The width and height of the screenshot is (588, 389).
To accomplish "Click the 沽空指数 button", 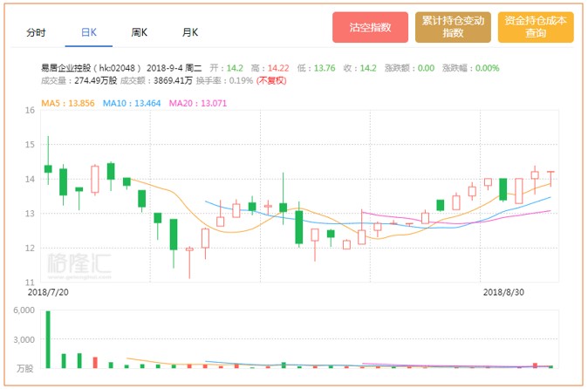I will tap(370, 27).
